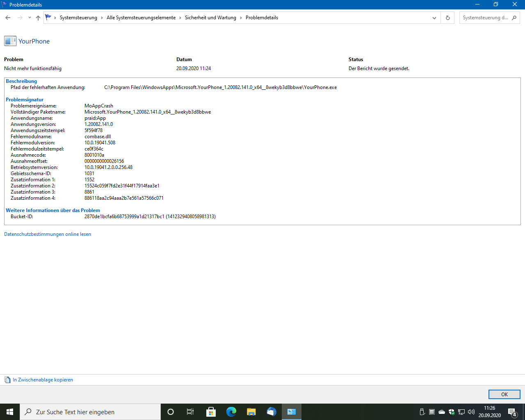Image resolution: width=525 pixels, height=420 pixels.
Task: Open Action Center notifications icon
Action: pyautogui.click(x=512, y=412)
